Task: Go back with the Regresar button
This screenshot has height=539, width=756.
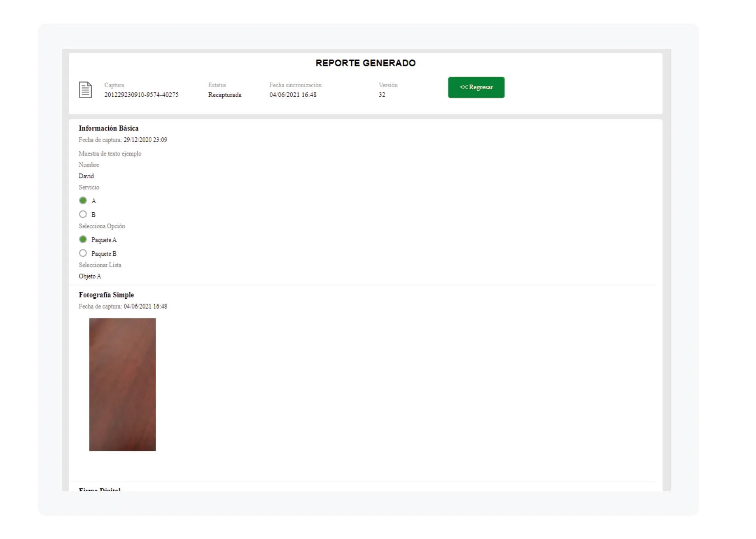Action: click(476, 87)
